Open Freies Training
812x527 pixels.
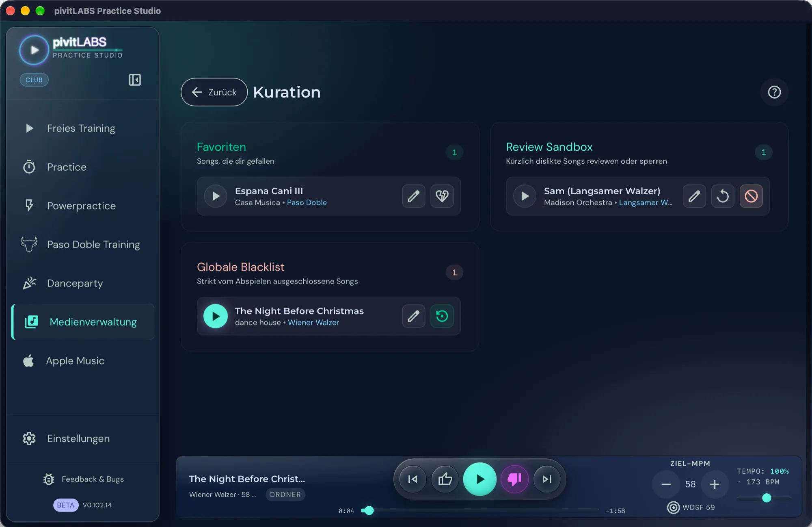click(x=83, y=128)
